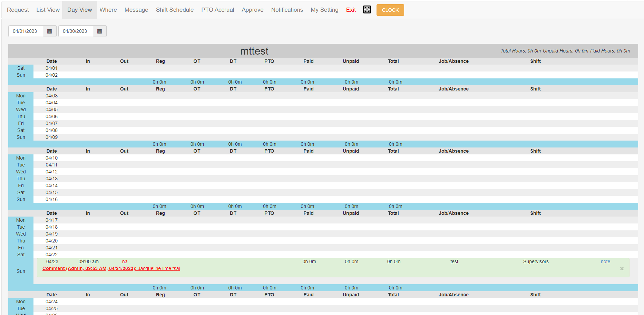Click Total Hours summary text
This screenshot has height=315, width=644.
(521, 51)
